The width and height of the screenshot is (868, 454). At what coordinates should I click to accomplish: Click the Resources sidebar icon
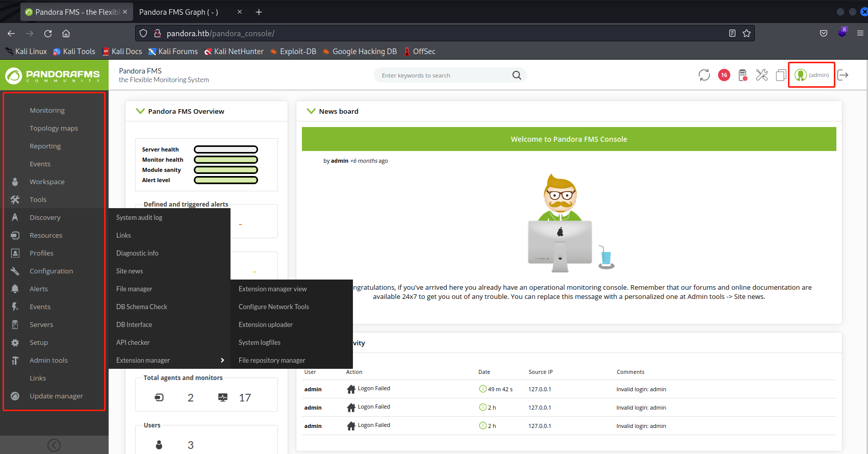(x=15, y=235)
